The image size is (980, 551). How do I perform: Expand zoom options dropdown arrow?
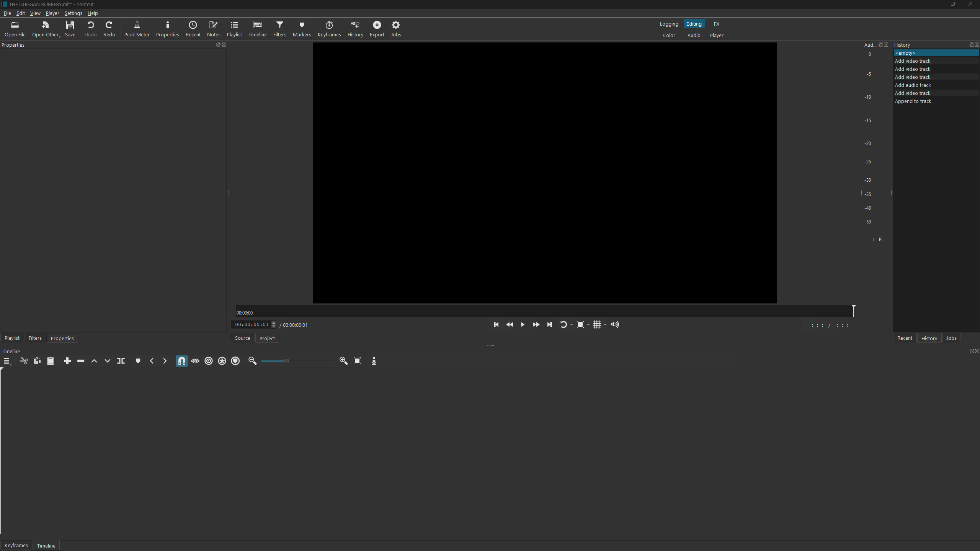click(x=588, y=325)
